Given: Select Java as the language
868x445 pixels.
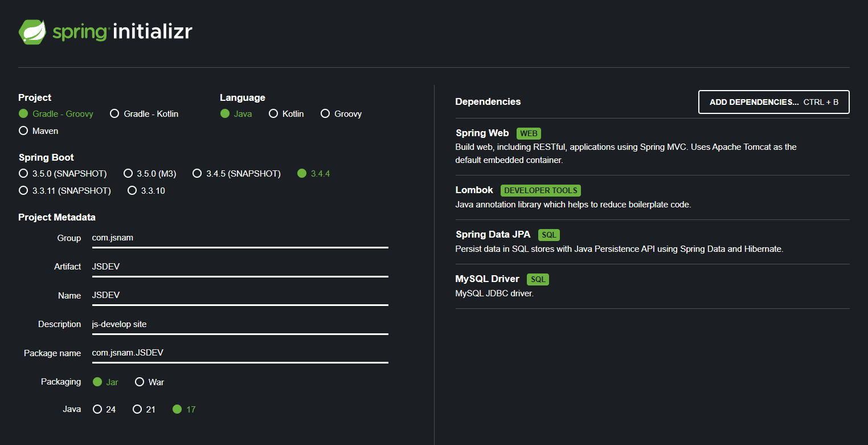Looking at the screenshot, I should 236,114.
